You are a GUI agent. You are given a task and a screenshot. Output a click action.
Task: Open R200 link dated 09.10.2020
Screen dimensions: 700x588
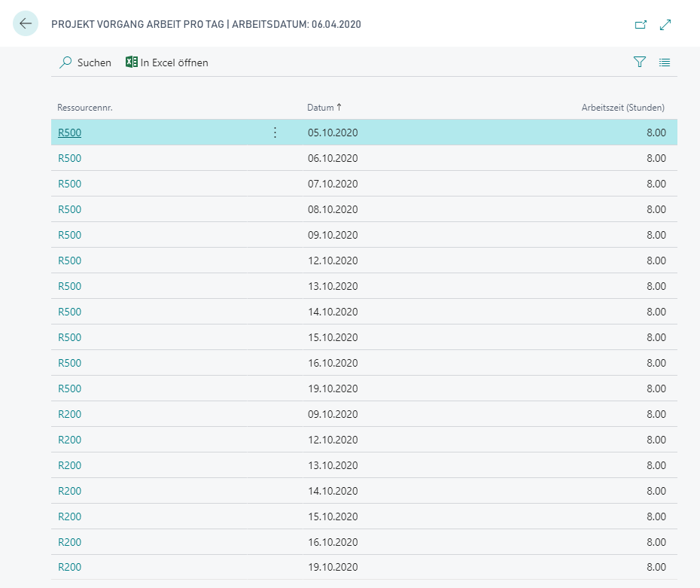click(x=70, y=414)
